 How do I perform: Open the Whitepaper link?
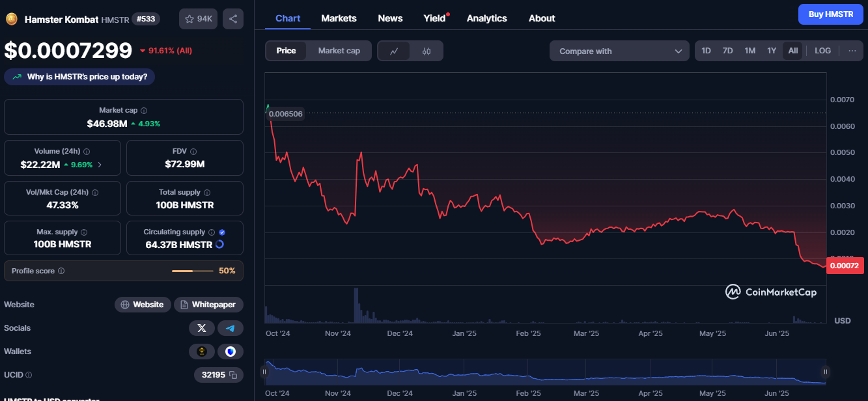pos(208,305)
